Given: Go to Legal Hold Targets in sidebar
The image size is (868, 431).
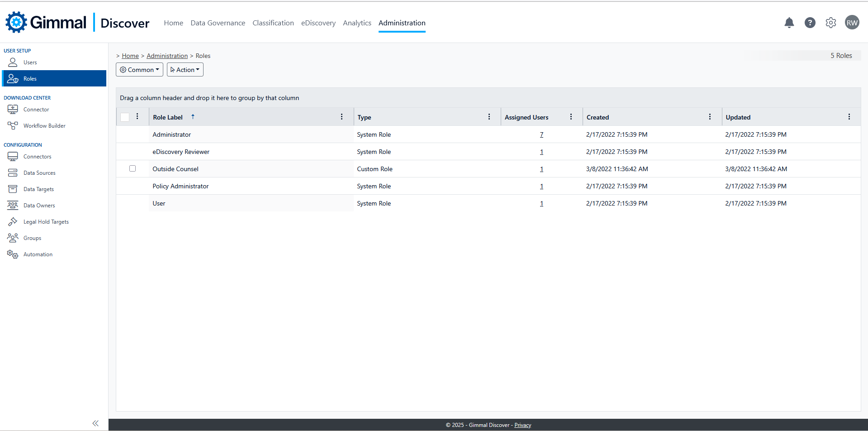Looking at the screenshot, I should click(46, 222).
